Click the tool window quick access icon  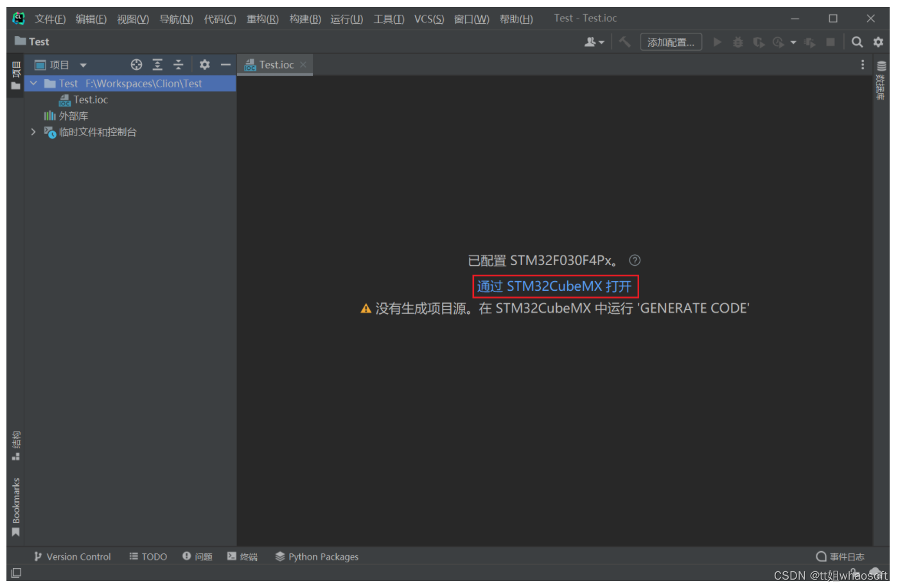tap(16, 573)
